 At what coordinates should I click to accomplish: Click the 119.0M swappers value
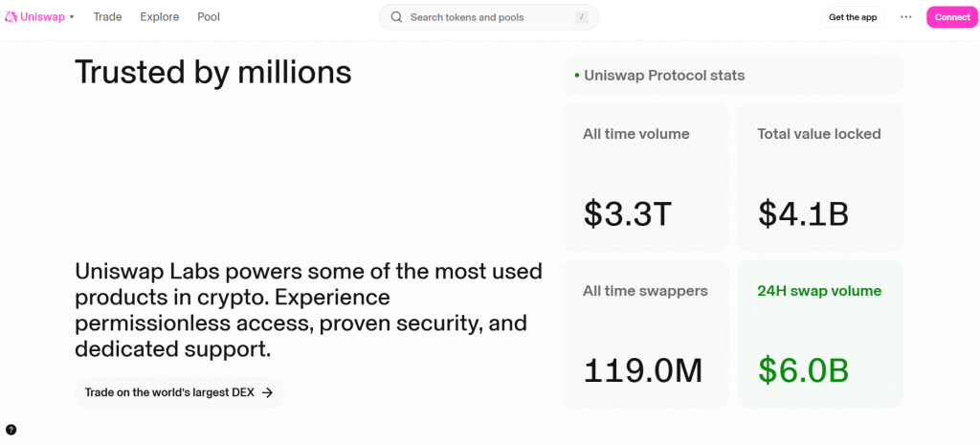point(643,370)
